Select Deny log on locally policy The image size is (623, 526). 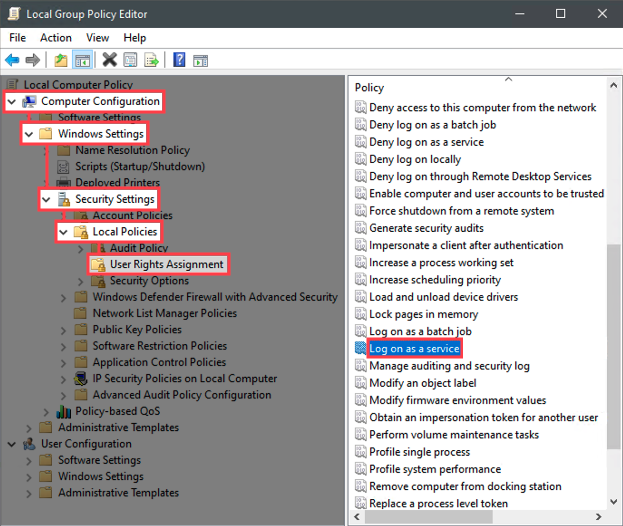(415, 159)
